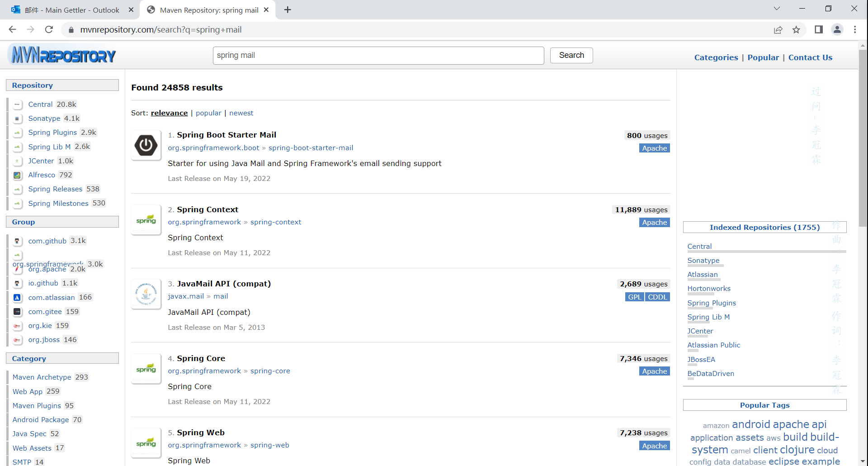Open Categories in the top navigation
The image size is (868, 466).
(x=716, y=57)
